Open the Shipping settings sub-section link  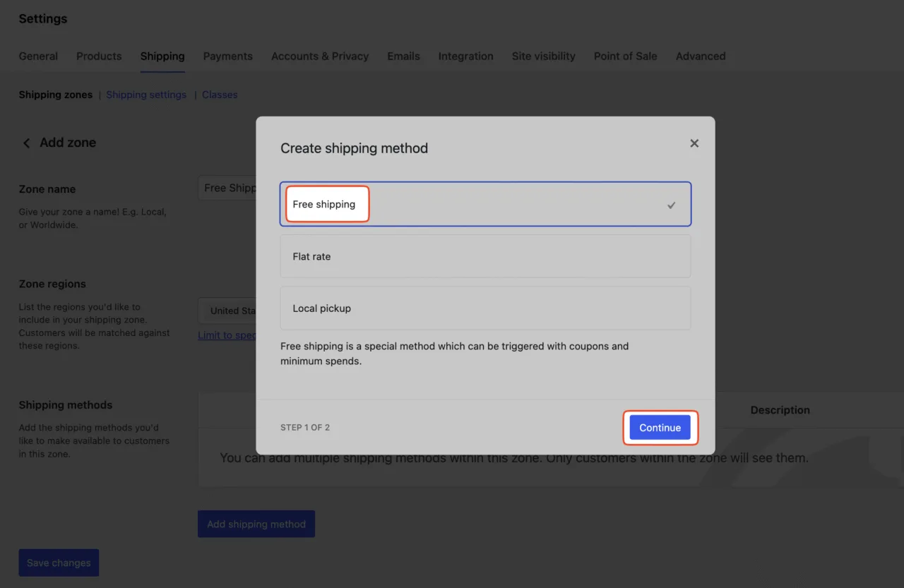point(146,95)
